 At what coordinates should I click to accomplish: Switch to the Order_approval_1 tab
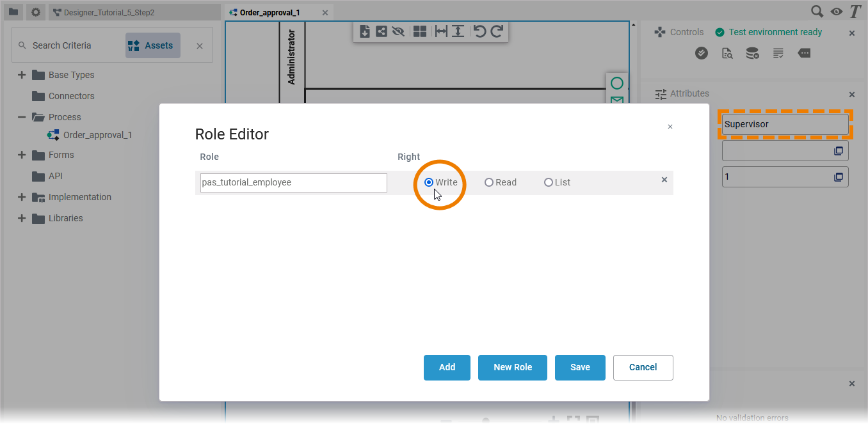tap(269, 12)
